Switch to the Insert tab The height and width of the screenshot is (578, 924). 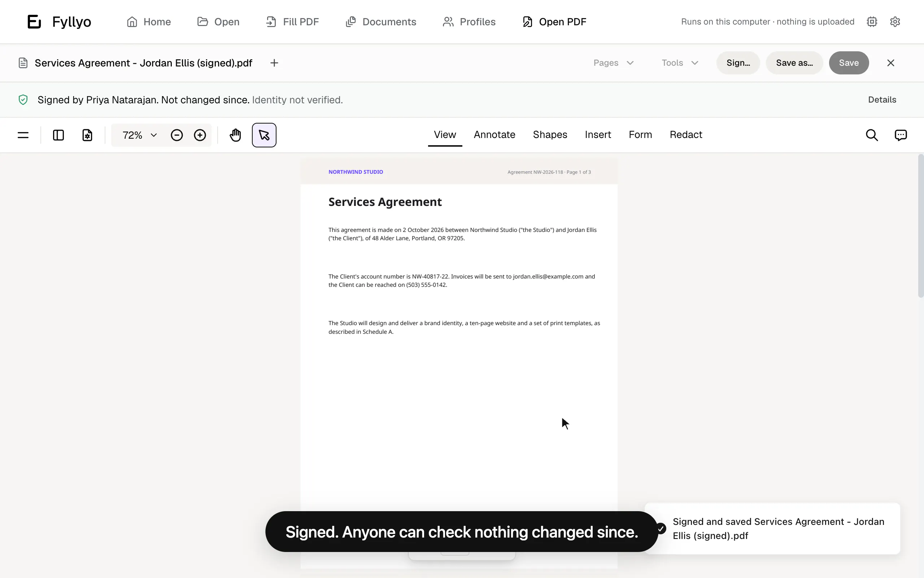point(598,134)
